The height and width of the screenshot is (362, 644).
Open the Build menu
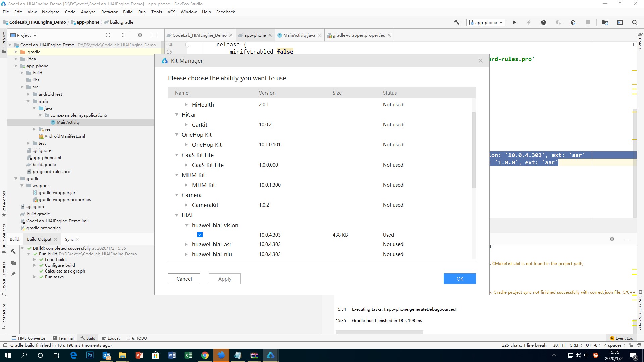[128, 12]
